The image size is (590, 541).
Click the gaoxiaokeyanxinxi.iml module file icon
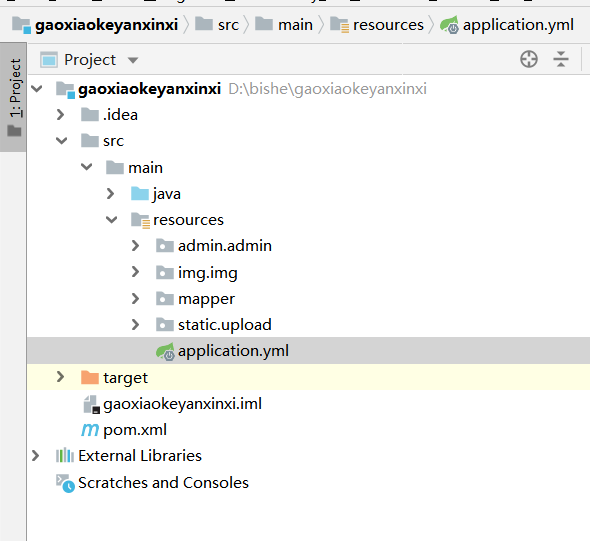click(91, 404)
